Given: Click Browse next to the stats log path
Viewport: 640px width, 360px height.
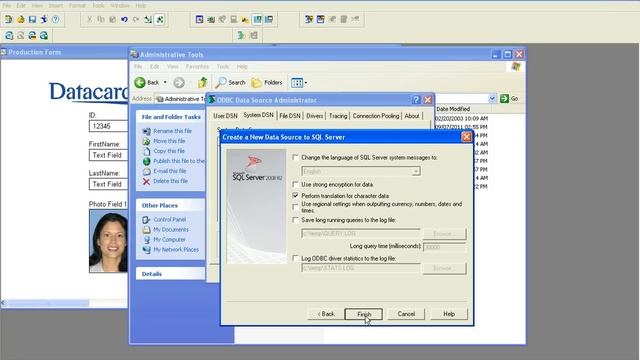Looking at the screenshot, I should tap(444, 269).
